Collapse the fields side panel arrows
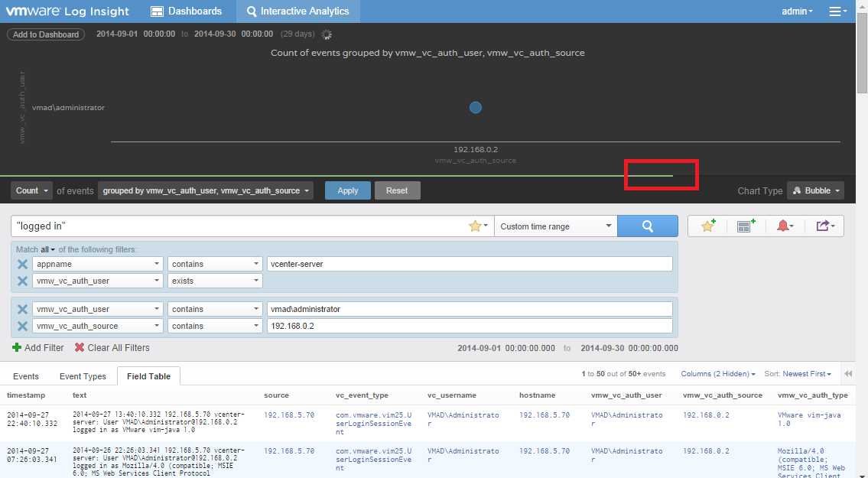 [x=848, y=374]
